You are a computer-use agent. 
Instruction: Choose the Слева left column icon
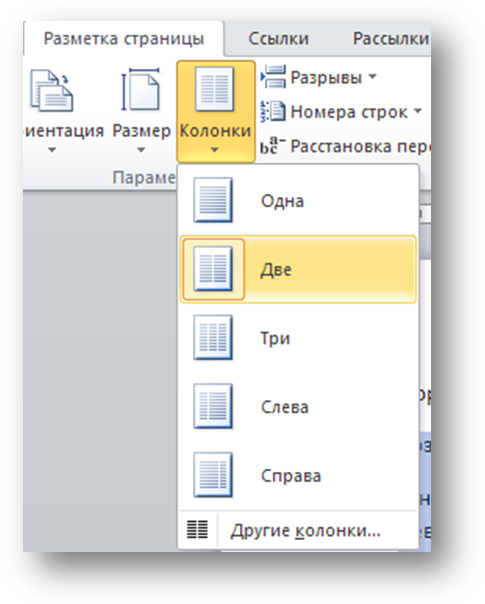point(213,406)
